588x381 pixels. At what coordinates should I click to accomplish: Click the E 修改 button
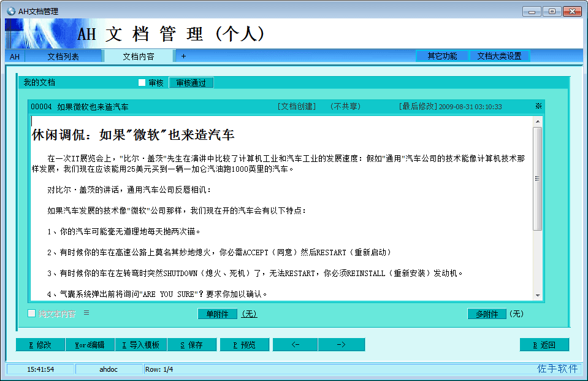40,345
